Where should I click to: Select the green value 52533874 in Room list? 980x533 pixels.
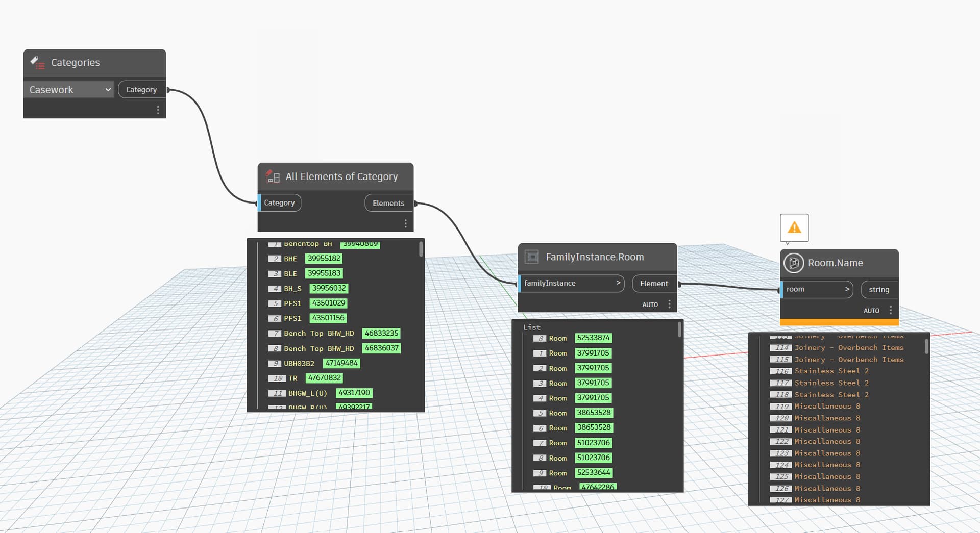(x=594, y=338)
